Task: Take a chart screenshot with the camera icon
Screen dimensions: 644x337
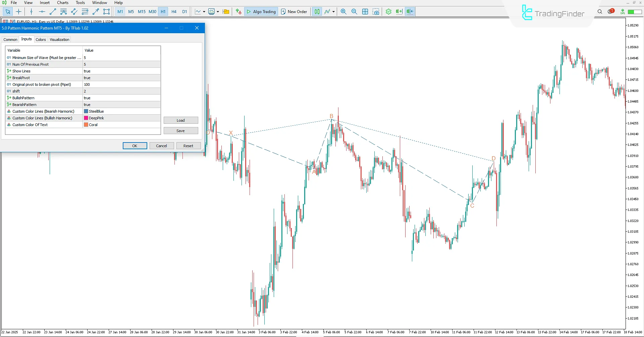Action: [x=376, y=11]
